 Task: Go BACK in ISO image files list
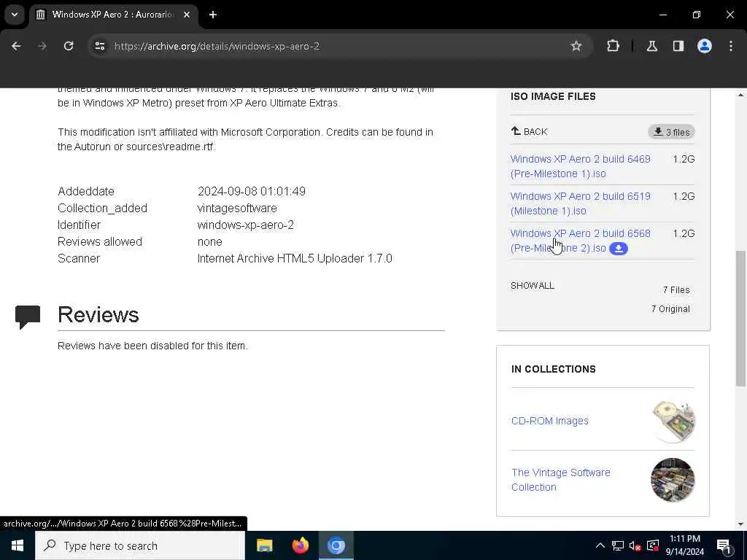tap(530, 131)
